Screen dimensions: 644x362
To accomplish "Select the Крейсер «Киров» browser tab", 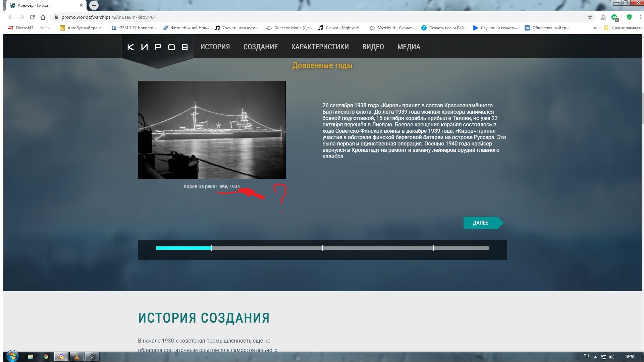I will (x=46, y=5).
